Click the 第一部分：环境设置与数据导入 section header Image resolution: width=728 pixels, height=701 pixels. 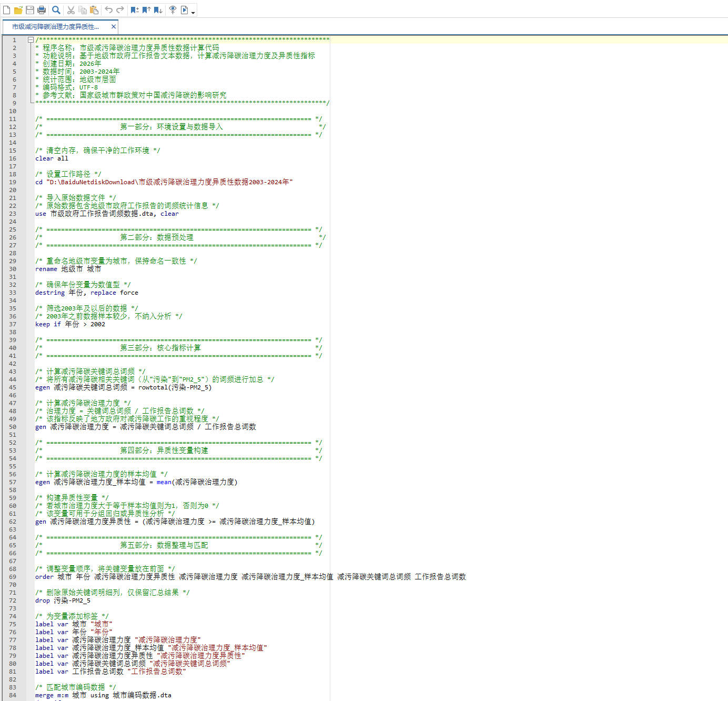(171, 127)
